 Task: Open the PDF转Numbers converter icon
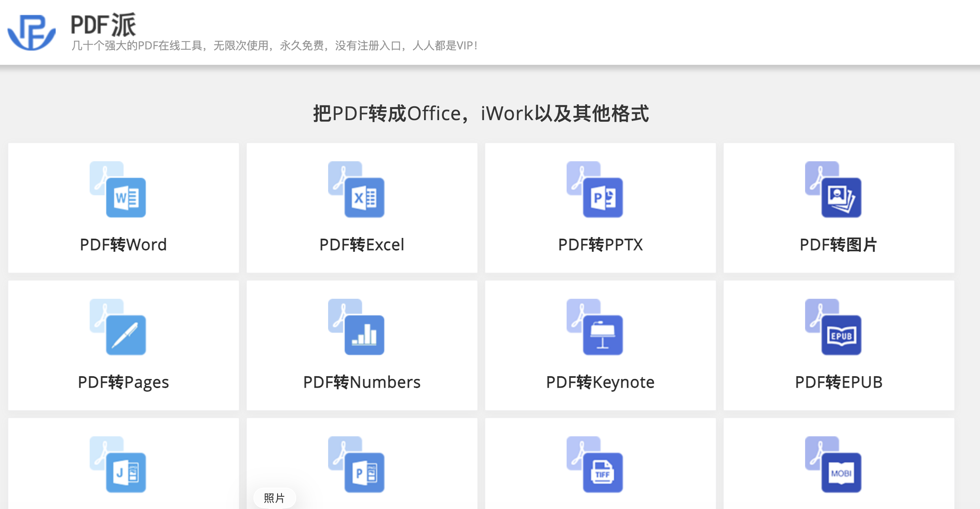(356, 326)
